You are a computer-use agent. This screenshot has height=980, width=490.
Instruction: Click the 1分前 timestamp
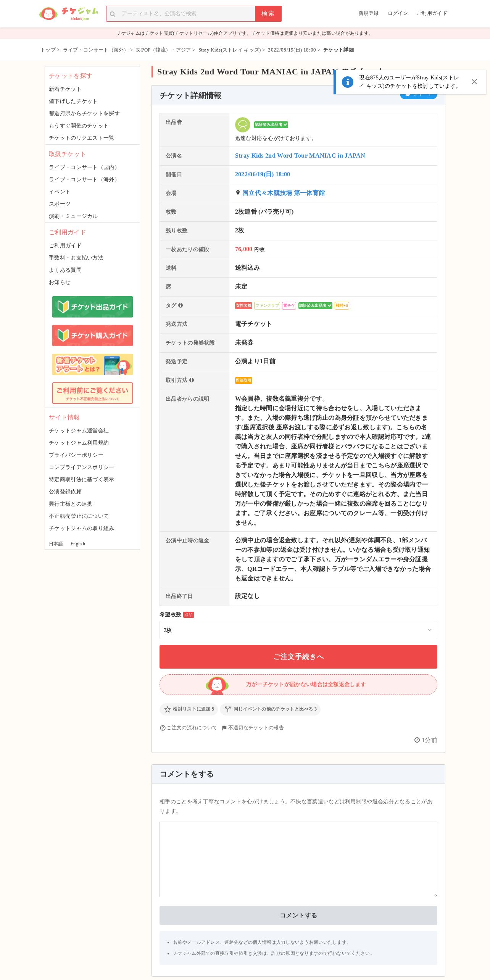click(x=426, y=740)
